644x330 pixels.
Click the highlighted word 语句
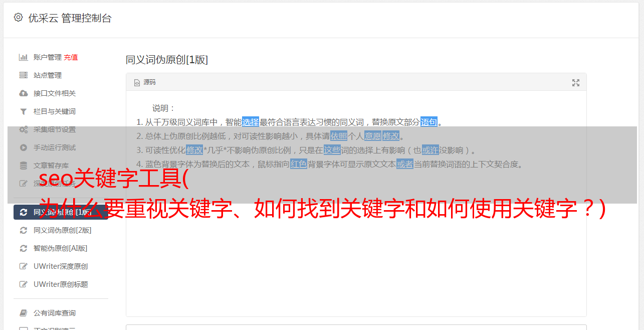429,122
